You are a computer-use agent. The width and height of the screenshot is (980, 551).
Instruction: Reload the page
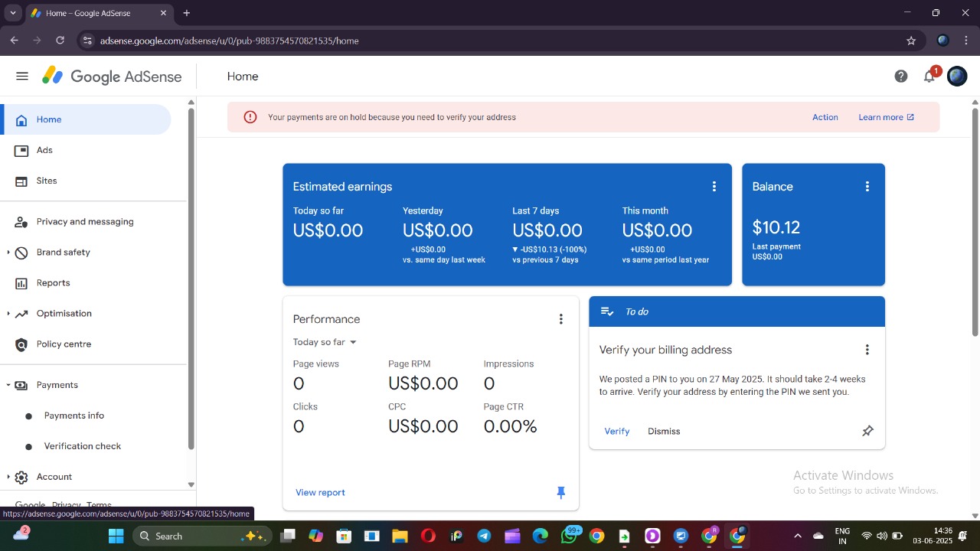pyautogui.click(x=60, y=41)
